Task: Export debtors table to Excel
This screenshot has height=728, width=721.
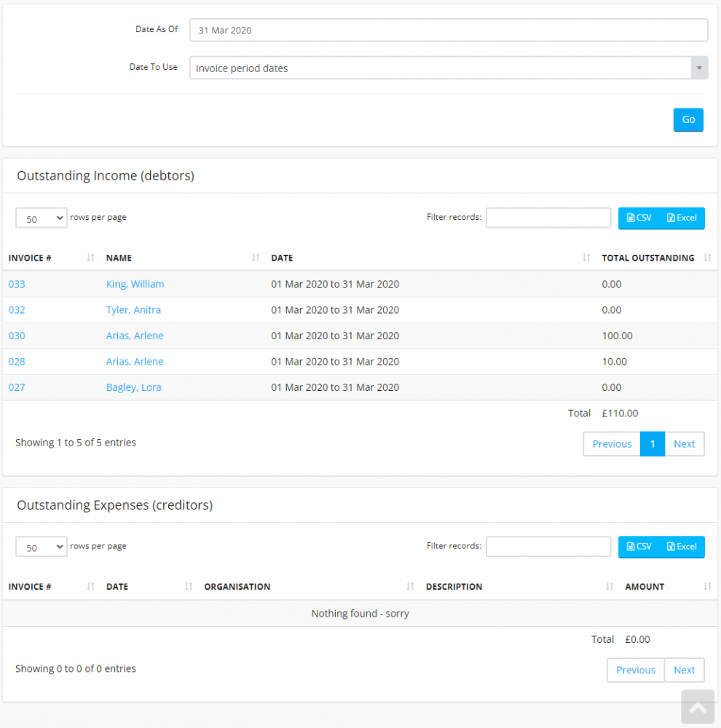Action: click(682, 218)
